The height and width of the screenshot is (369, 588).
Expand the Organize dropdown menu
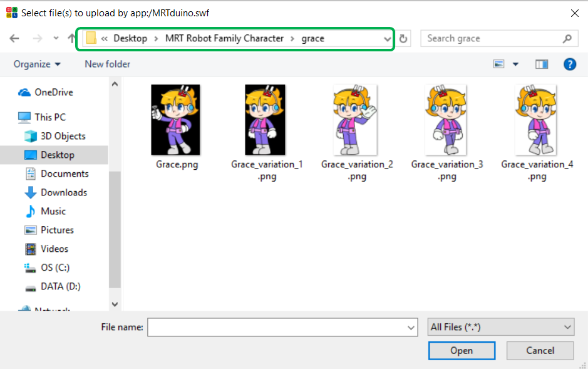[x=38, y=64]
